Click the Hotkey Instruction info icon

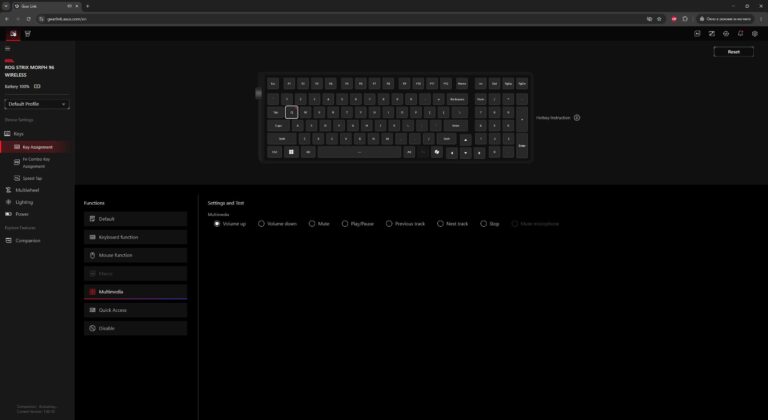point(576,118)
